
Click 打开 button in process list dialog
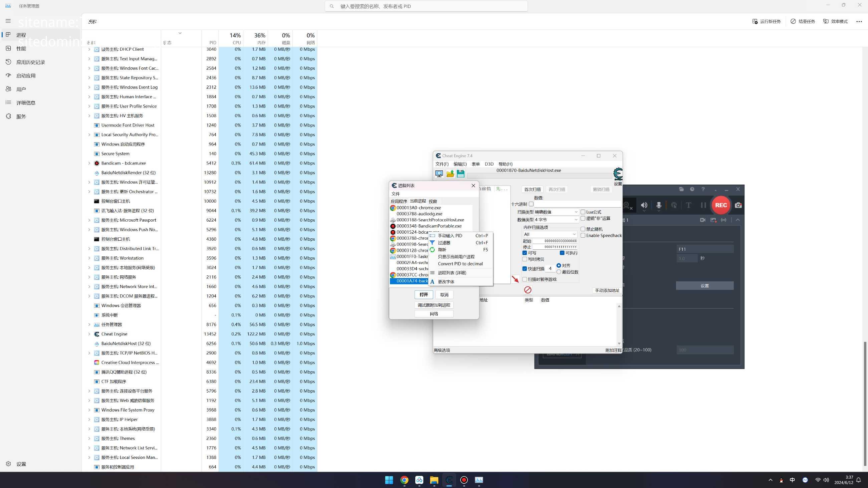424,295
